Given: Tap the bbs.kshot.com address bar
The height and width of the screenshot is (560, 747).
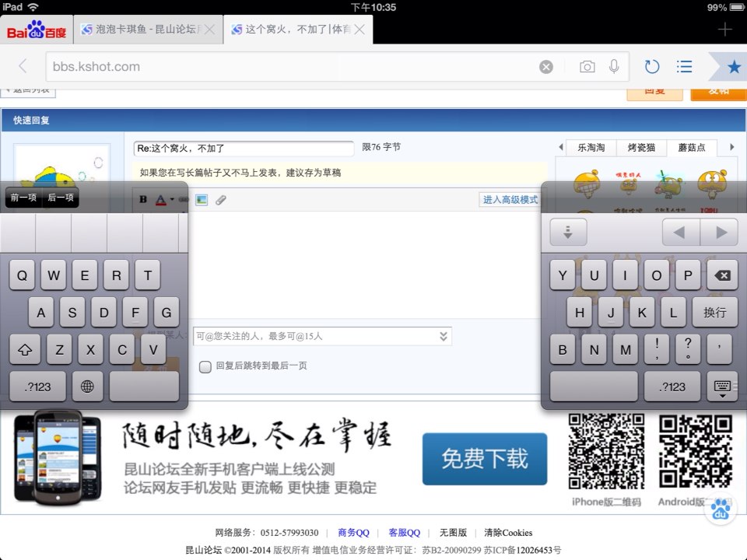Looking at the screenshot, I should 290,67.
